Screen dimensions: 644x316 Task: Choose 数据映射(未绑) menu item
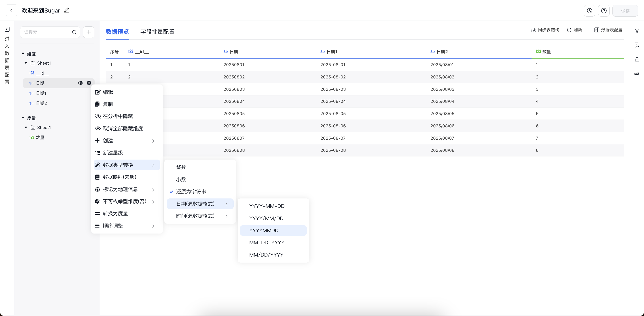pyautogui.click(x=127, y=177)
